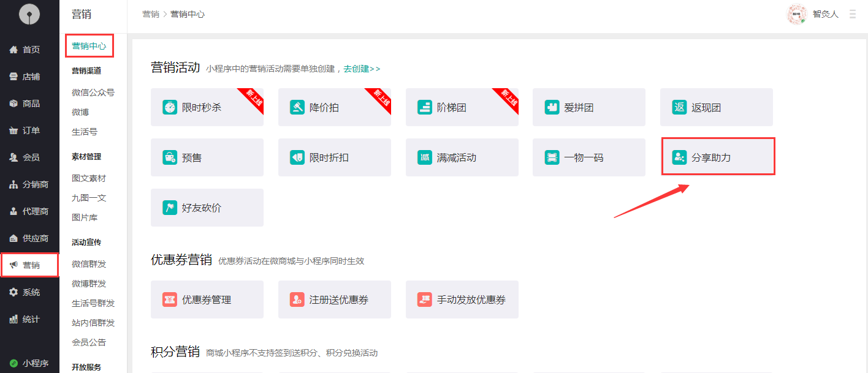
Task: Open the 限时折扣 activity
Action: pyautogui.click(x=335, y=157)
